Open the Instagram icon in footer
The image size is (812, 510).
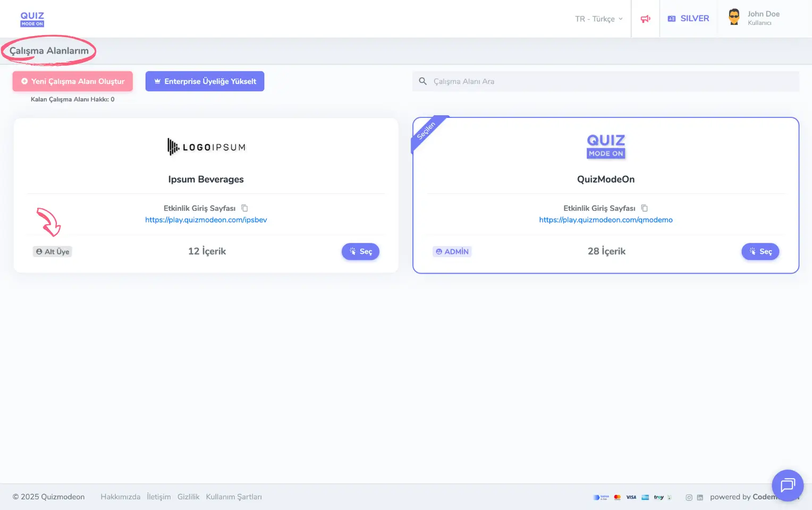click(x=689, y=497)
